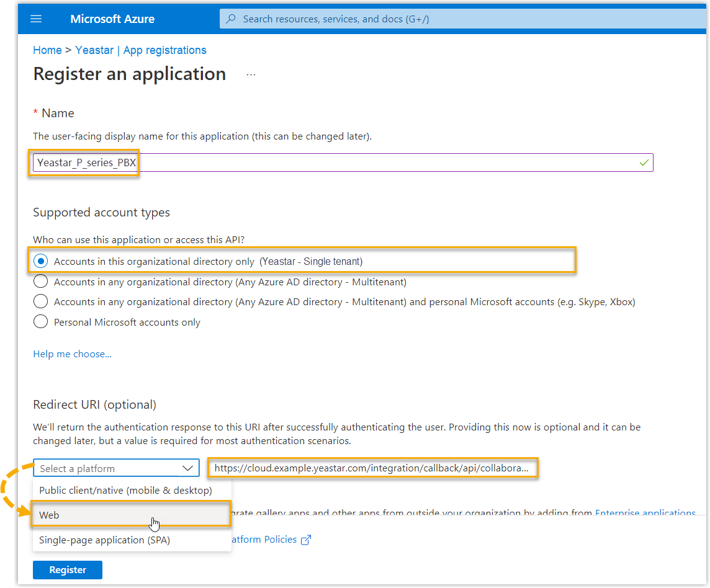
Task: Click the platform dropdown chevron arrow
Action: pyautogui.click(x=187, y=468)
